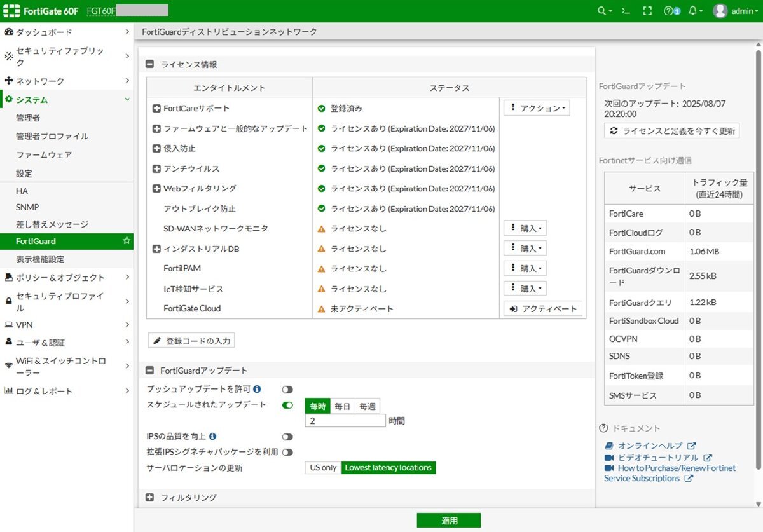Expand アンチウイルス entitlement row
This screenshot has height=532, width=763.
[156, 169]
